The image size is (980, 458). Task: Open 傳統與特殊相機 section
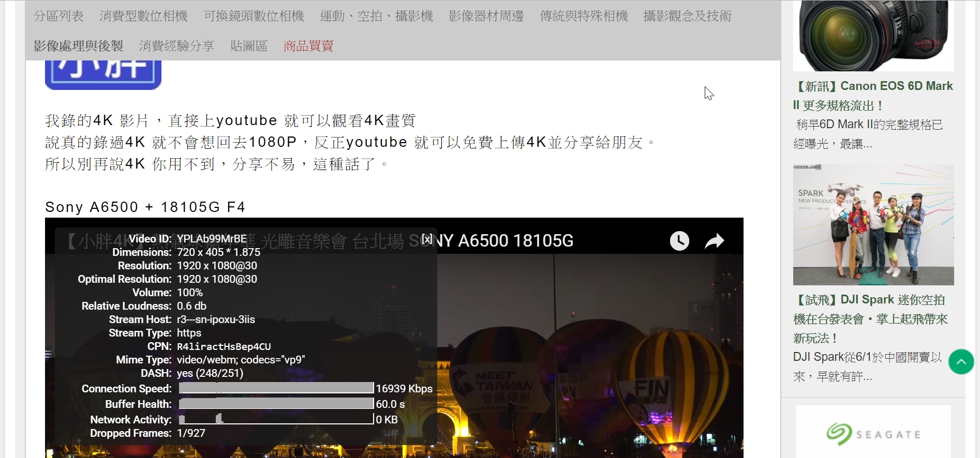tap(584, 16)
